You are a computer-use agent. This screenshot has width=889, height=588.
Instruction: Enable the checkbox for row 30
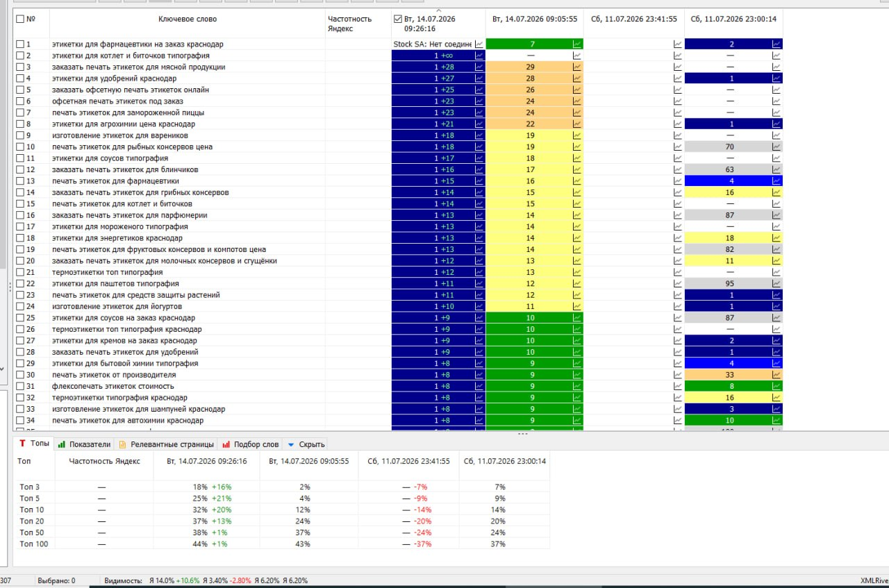[x=20, y=375]
